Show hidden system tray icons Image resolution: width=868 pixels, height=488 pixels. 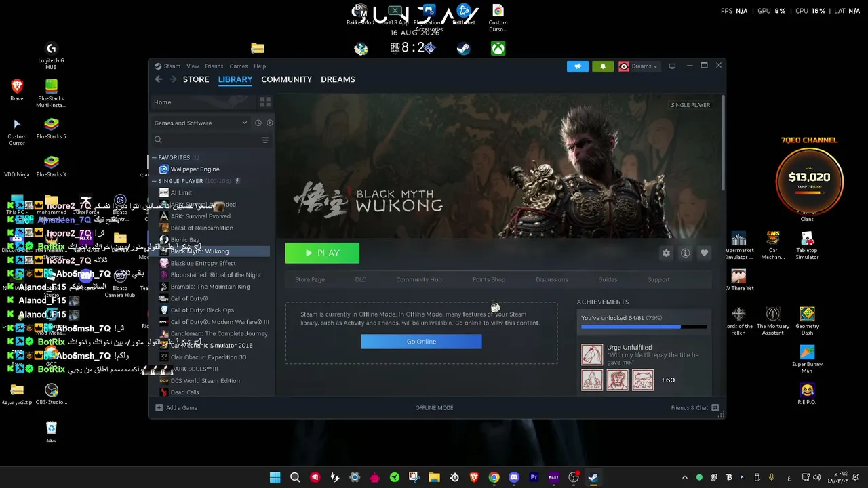coord(684,477)
